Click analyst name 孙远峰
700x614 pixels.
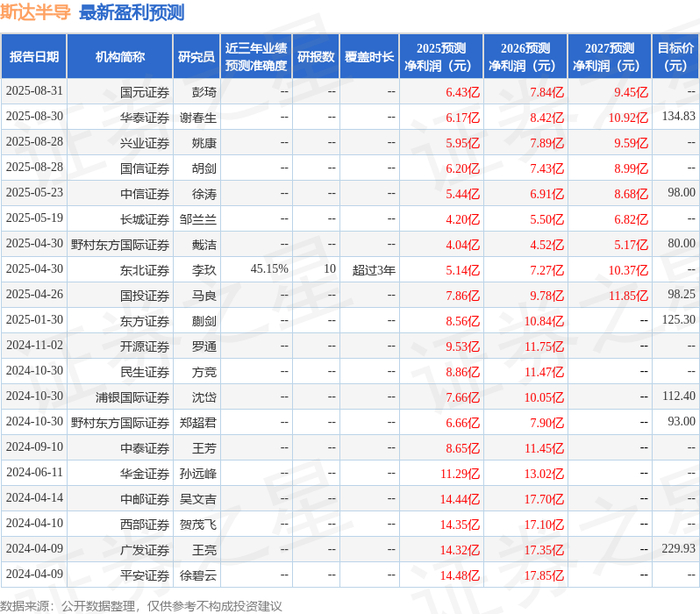coord(198,474)
